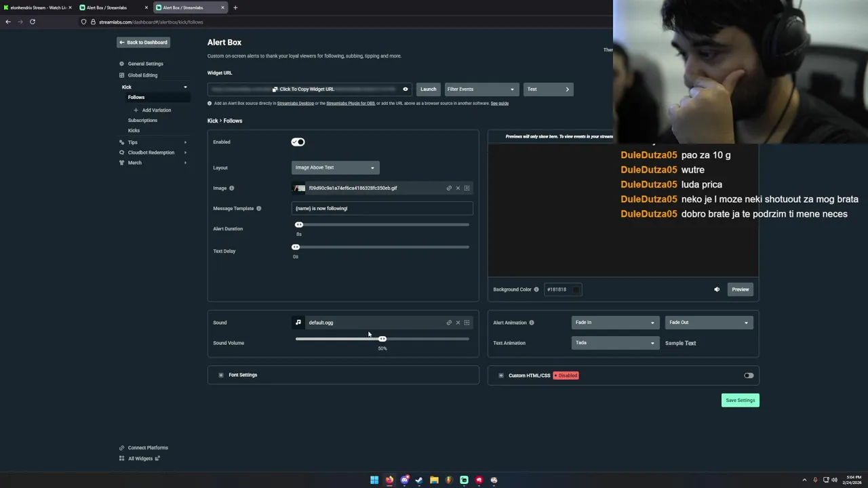Expand Cloudbot Redemption section

tap(185, 152)
